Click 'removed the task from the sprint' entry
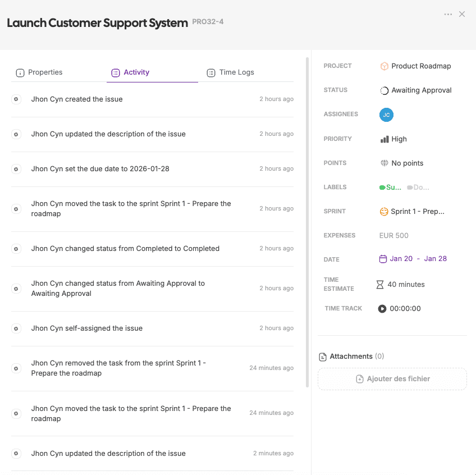The image size is (476, 475). point(152,368)
